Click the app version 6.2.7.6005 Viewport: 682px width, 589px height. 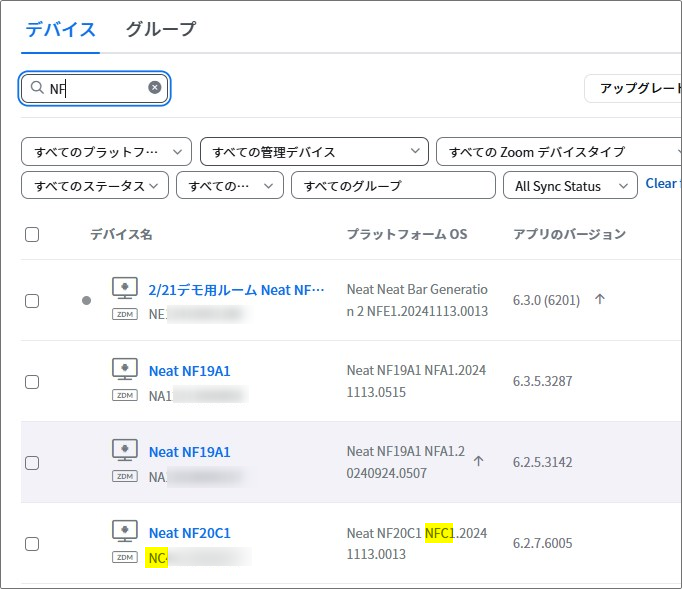(x=542, y=543)
